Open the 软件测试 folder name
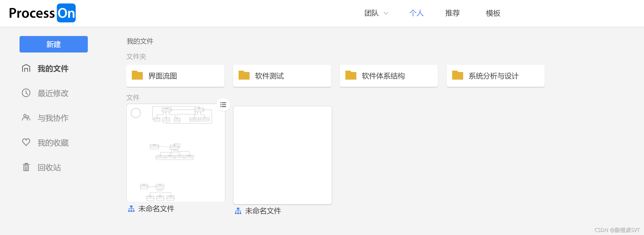Image resolution: width=644 pixels, height=235 pixels. click(x=269, y=76)
